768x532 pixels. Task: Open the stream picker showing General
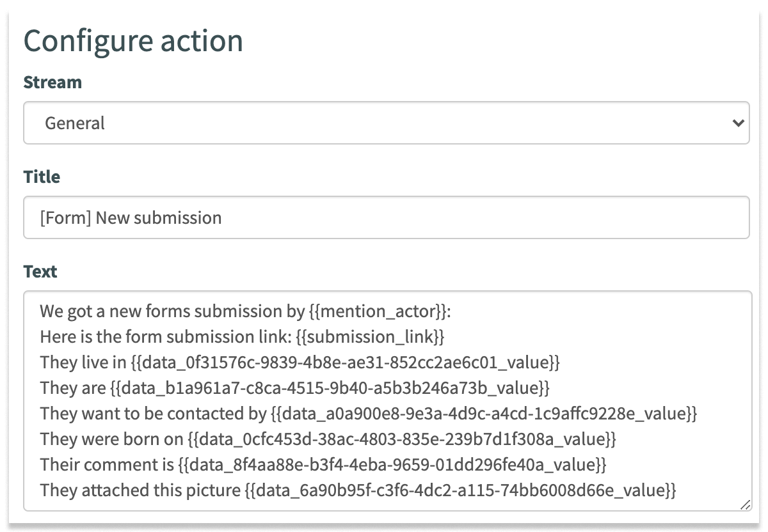click(x=384, y=123)
